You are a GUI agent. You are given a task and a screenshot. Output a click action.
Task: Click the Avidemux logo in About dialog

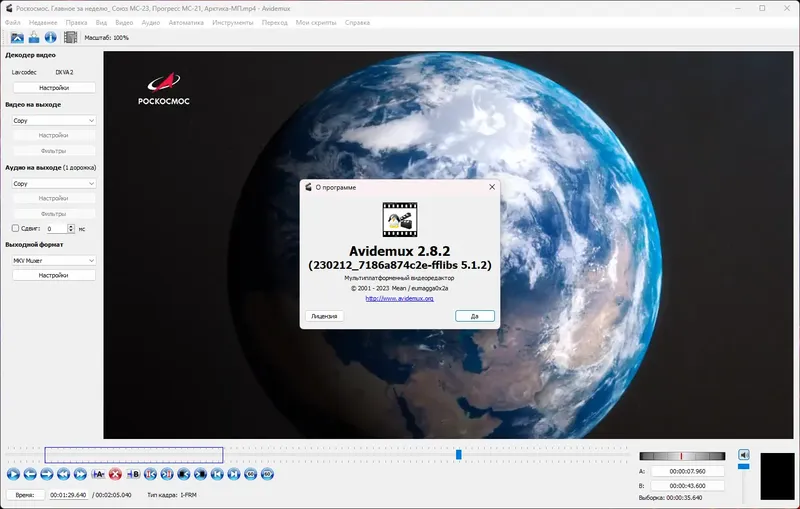coord(400,220)
